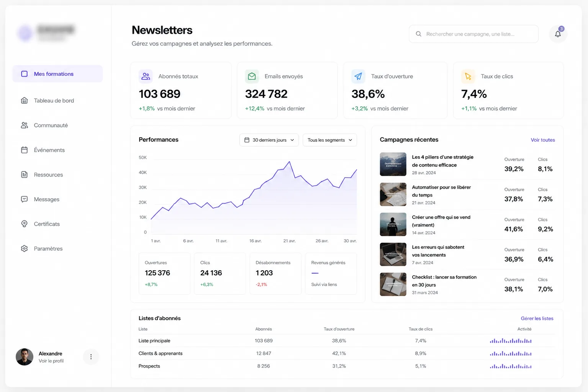Click calendar icon in date range selector
Viewport: 588px width, 392px height.
click(247, 140)
